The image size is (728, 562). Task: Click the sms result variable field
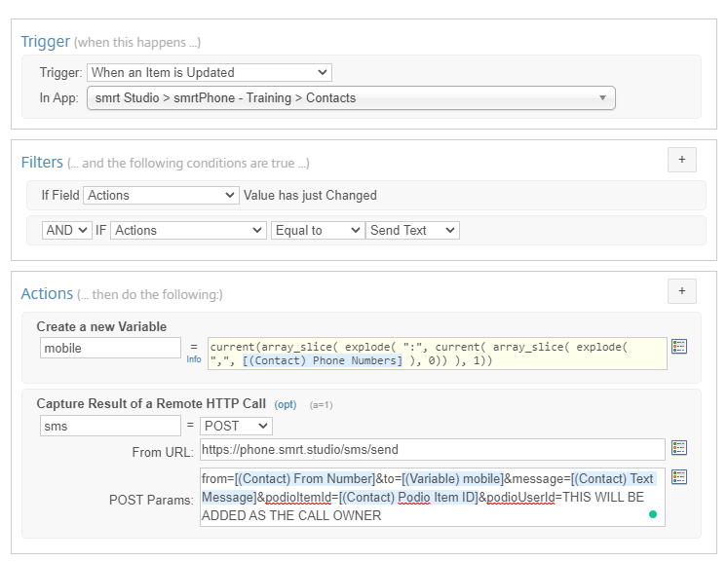110,426
